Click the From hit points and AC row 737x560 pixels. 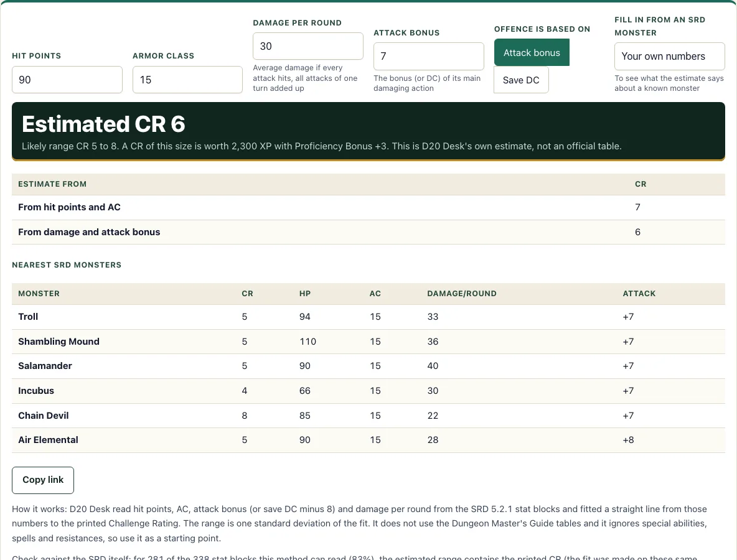(x=368, y=207)
